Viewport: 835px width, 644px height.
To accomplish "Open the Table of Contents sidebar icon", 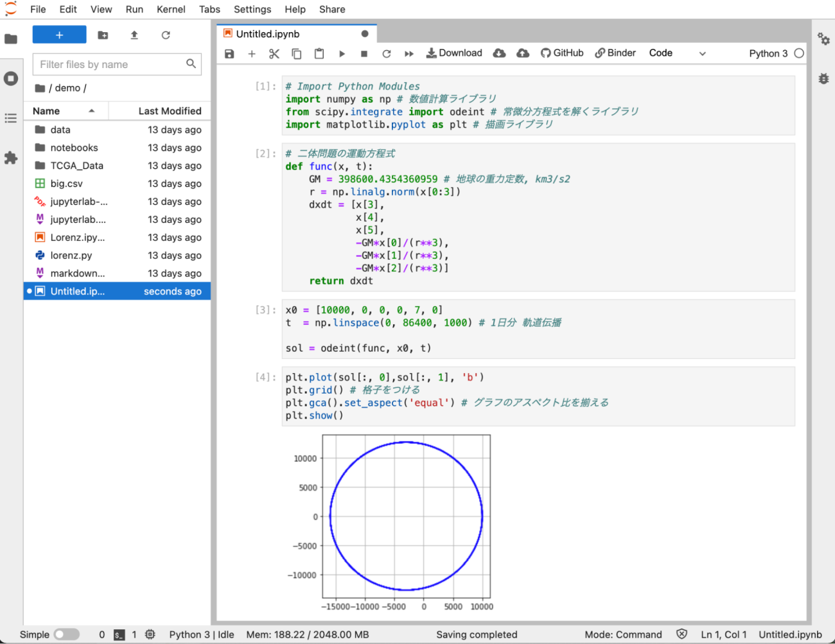I will [x=11, y=118].
